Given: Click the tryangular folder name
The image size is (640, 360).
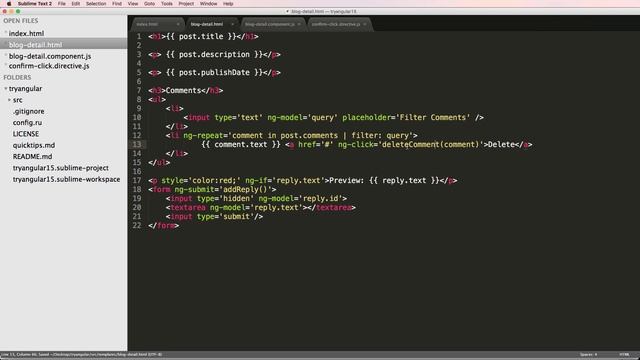Looking at the screenshot, I should click(25, 89).
